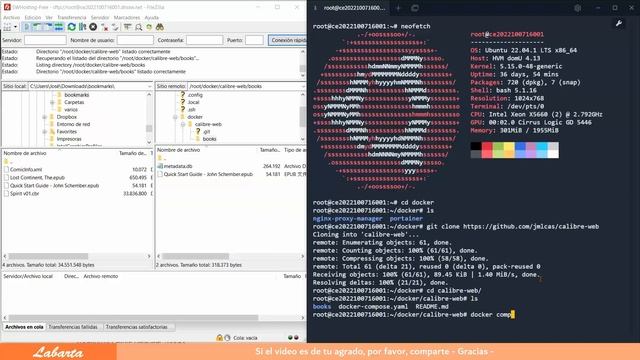Open the Archivo menu
640x360 pixels.
[11, 18]
